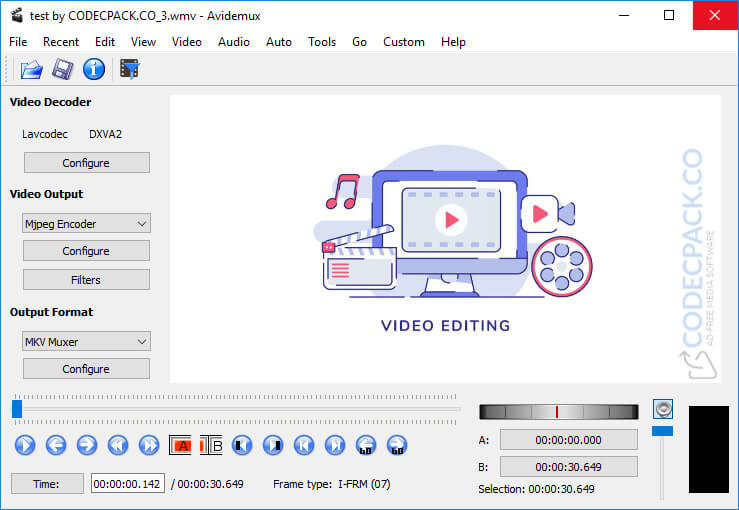Image resolution: width=739 pixels, height=510 pixels.
Task: Open the Help menu
Action: pyautogui.click(x=453, y=42)
